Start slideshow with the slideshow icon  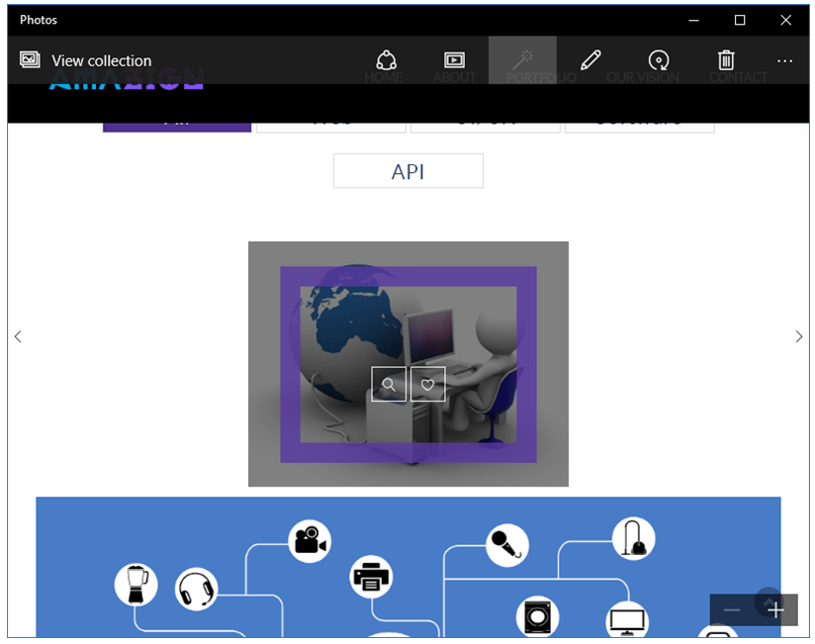coord(454,60)
